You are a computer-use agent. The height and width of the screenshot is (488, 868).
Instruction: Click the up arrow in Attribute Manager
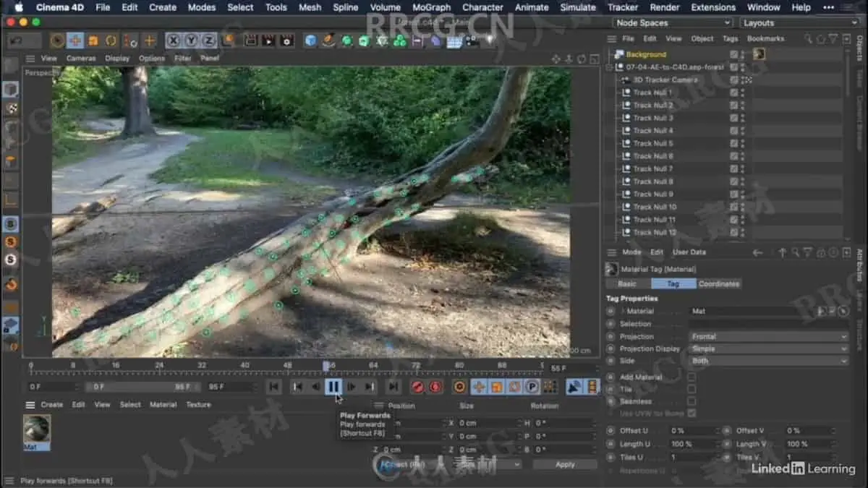click(782, 252)
